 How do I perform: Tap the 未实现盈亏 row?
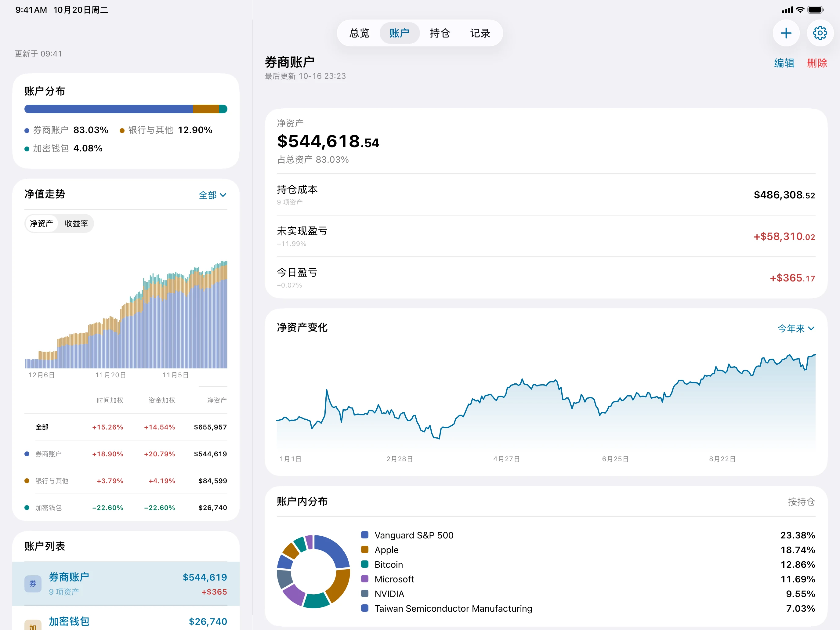(546, 236)
